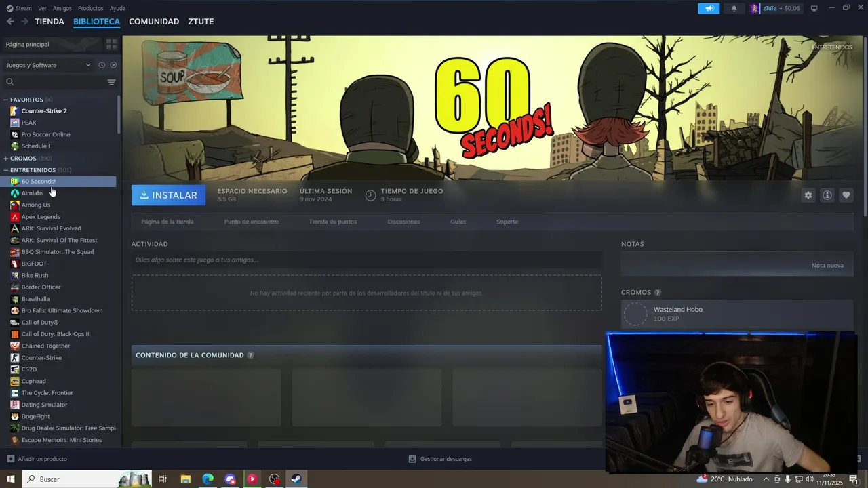Open File Explorer from the taskbar
The width and height of the screenshot is (868, 488).
185,479
